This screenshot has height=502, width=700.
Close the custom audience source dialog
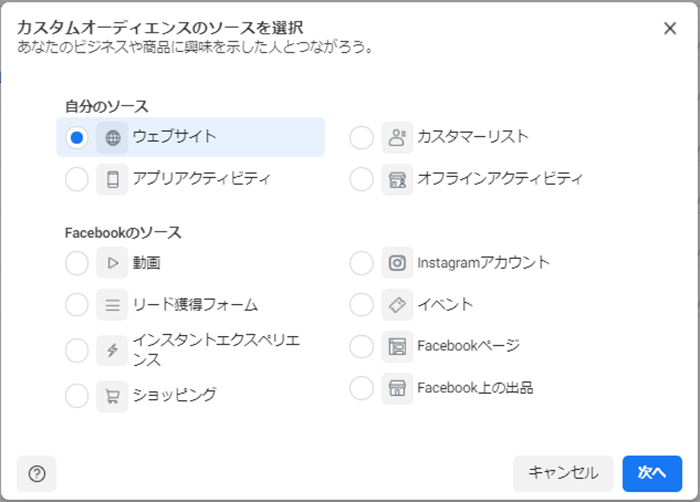(670, 29)
